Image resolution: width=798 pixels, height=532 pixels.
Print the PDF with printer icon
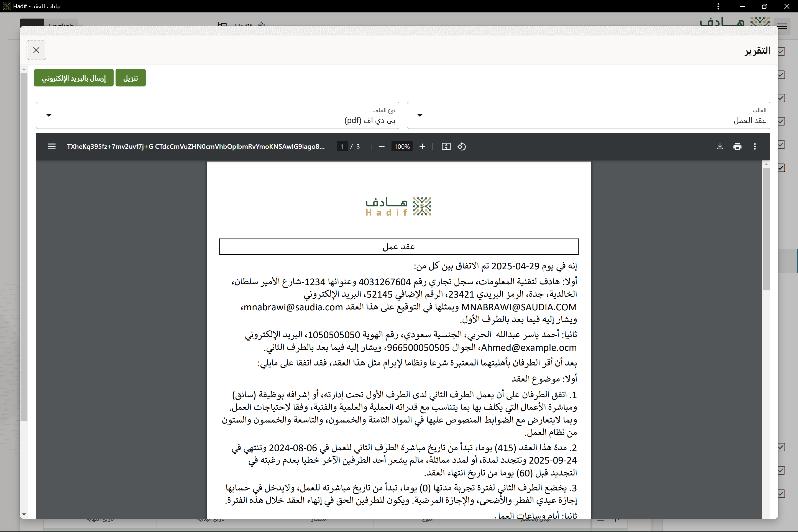pos(737,147)
